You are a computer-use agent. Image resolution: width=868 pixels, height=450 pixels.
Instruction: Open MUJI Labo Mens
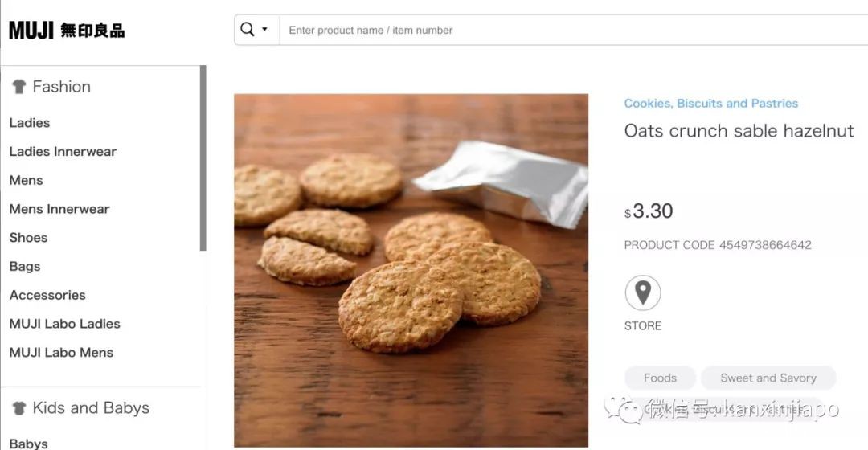coord(61,353)
